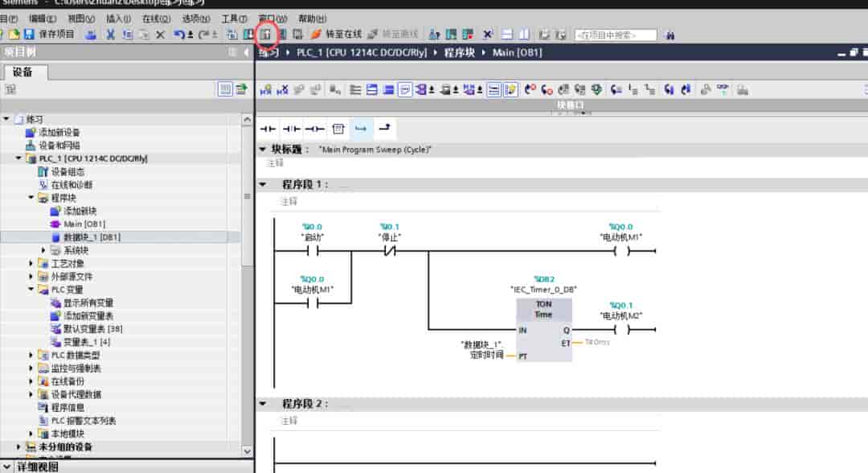Click Go Offline (转至离线) button
The image size is (868, 473).
394,35
